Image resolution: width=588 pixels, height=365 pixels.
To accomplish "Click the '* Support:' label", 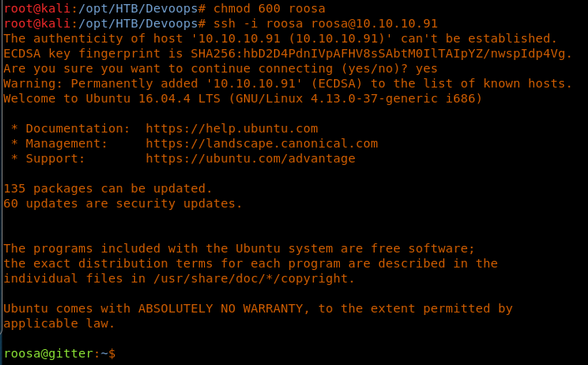I will [56, 158].
